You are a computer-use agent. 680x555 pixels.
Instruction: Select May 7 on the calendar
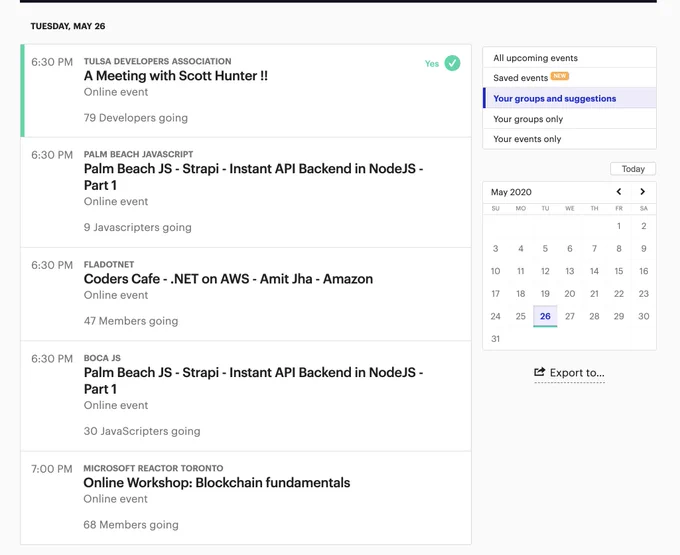pyautogui.click(x=594, y=248)
